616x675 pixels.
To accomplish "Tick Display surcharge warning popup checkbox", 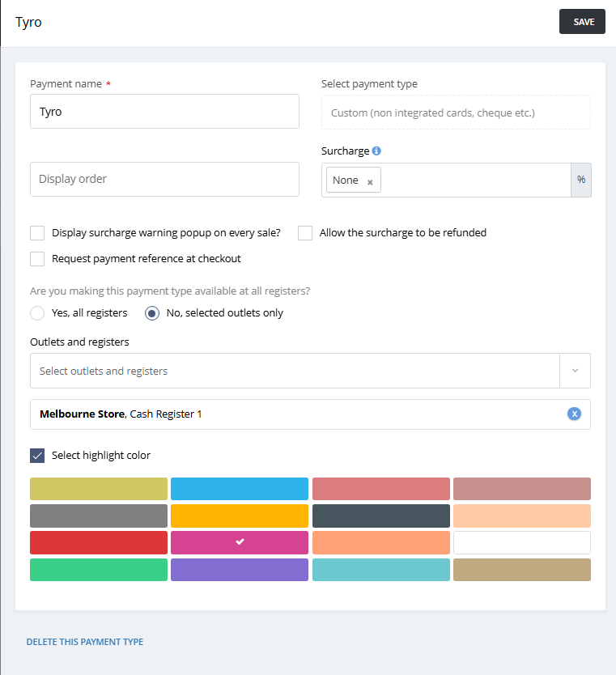I will [x=37, y=233].
